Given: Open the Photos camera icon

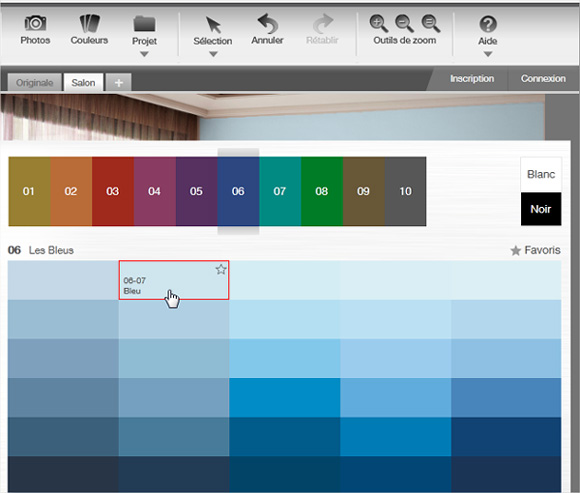Looking at the screenshot, I should pos(35,23).
